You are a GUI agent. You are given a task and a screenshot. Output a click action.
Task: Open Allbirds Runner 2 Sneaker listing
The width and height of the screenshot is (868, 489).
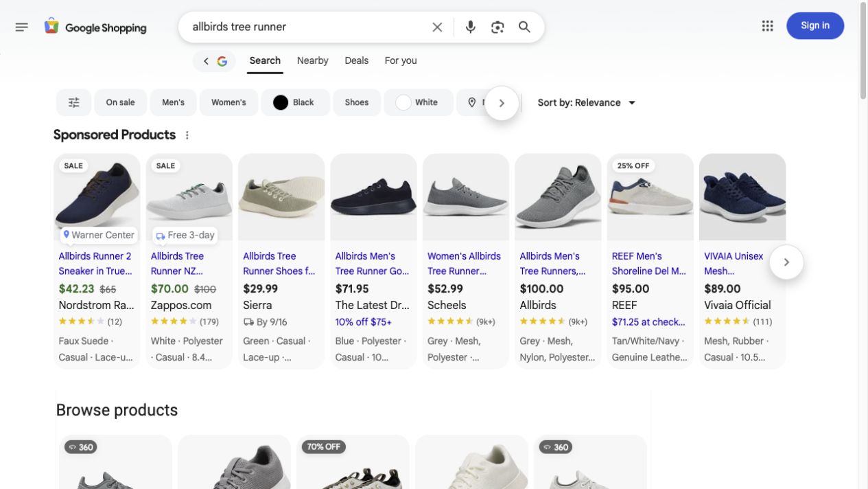(x=95, y=263)
